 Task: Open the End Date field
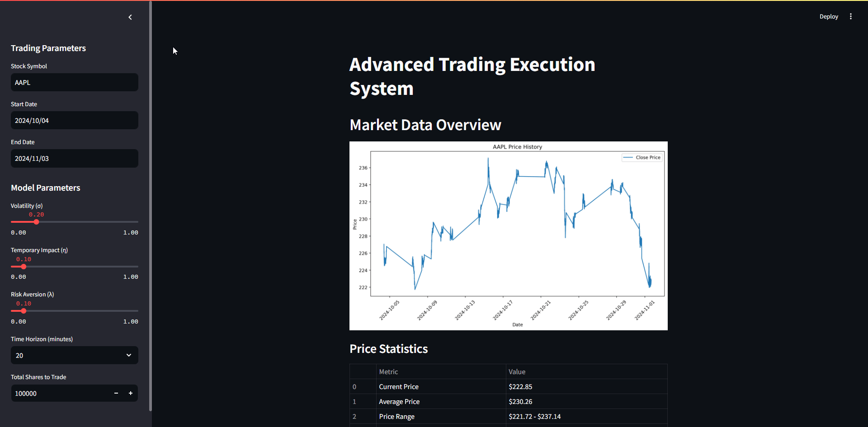[74, 158]
